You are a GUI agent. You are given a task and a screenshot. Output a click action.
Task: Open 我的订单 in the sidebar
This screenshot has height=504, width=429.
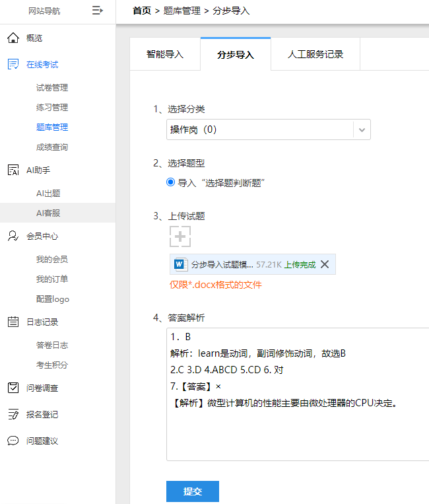52,279
